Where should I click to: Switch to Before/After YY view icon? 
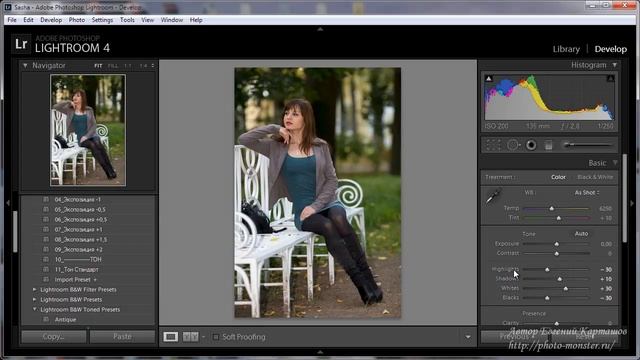pyautogui.click(x=190, y=337)
